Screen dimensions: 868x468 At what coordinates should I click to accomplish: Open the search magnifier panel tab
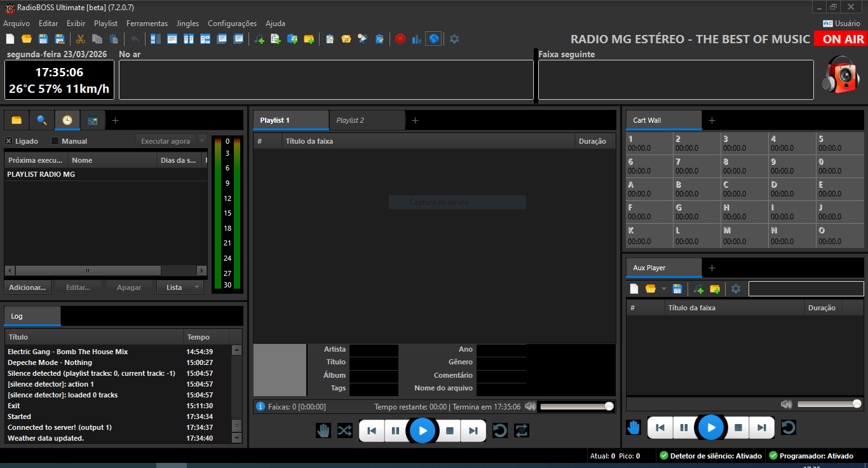(x=42, y=120)
